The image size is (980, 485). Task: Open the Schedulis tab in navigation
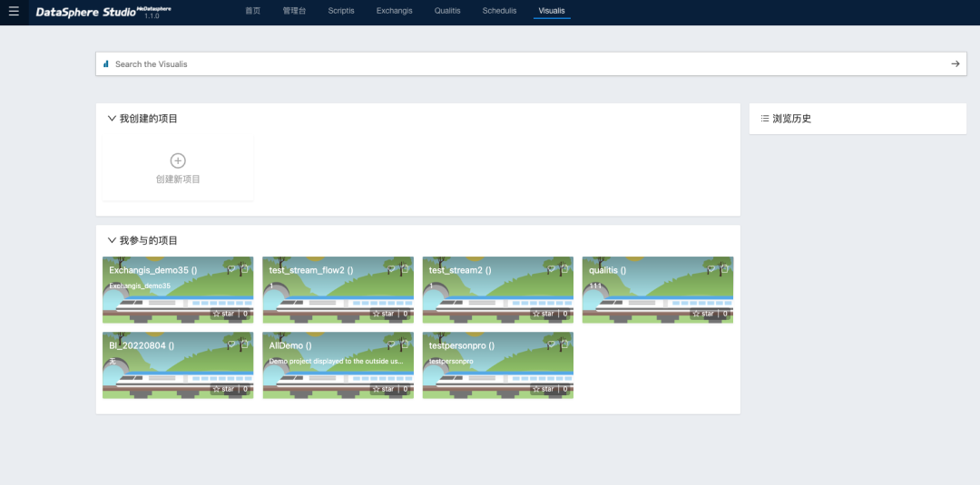coord(499,11)
